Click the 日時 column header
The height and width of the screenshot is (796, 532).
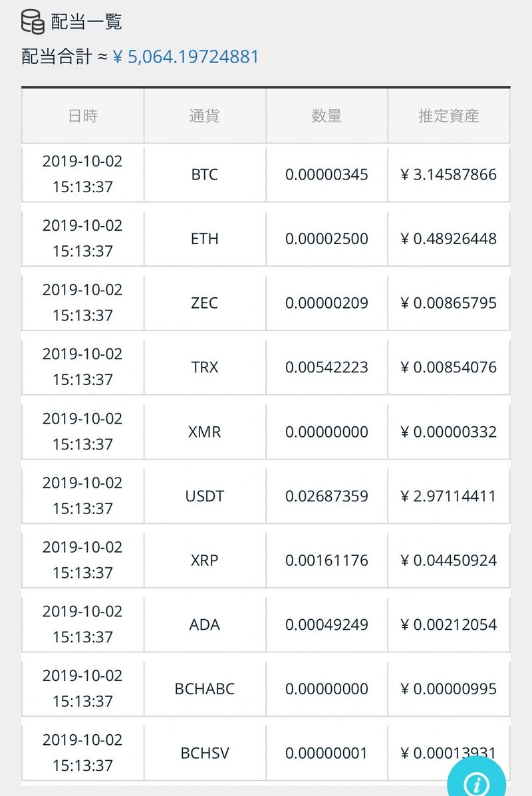coord(82,116)
